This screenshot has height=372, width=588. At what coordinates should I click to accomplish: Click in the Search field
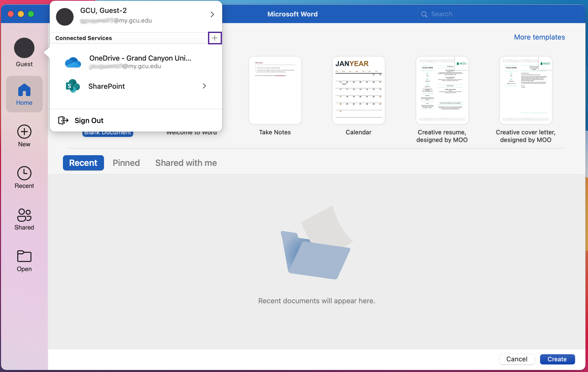pos(499,14)
